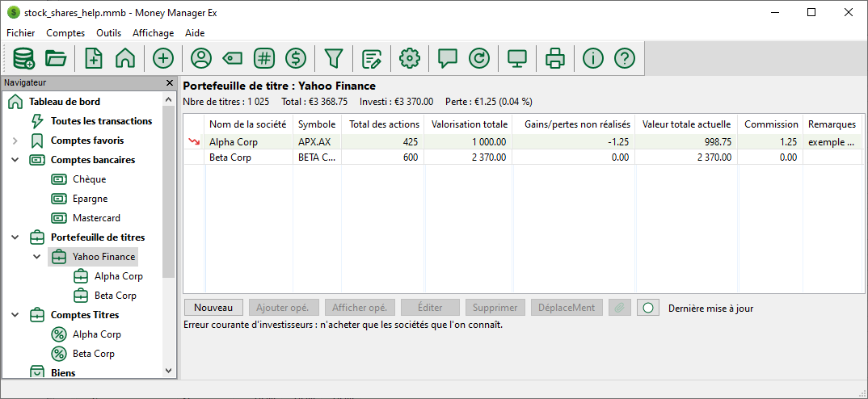Sort by Gains/pertes non réalisés column
This screenshot has width=868, height=399.
(574, 124)
